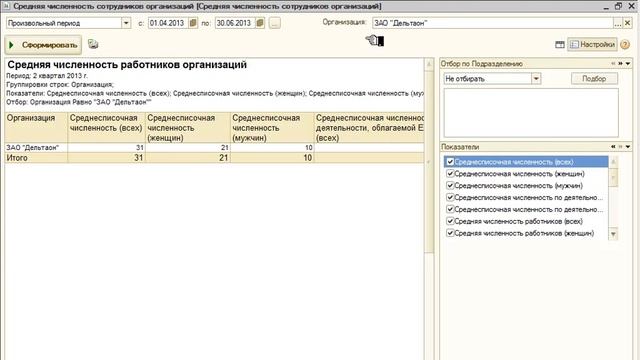Restore the window with title bar button
640x360 pixels.
click(x=618, y=6)
